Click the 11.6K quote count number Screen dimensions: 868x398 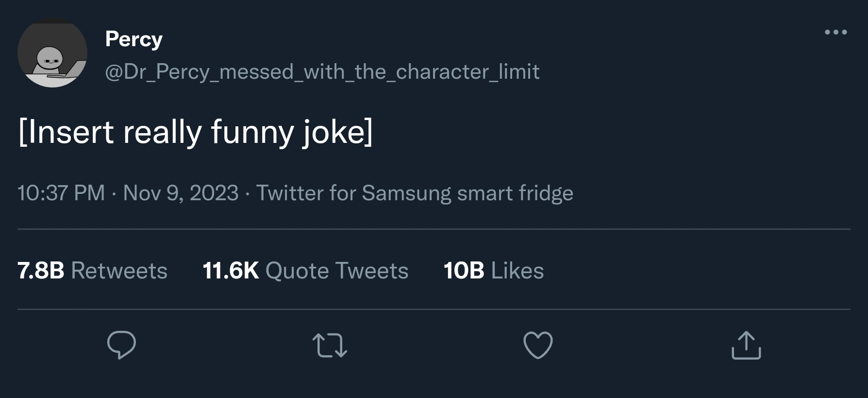coord(230,271)
